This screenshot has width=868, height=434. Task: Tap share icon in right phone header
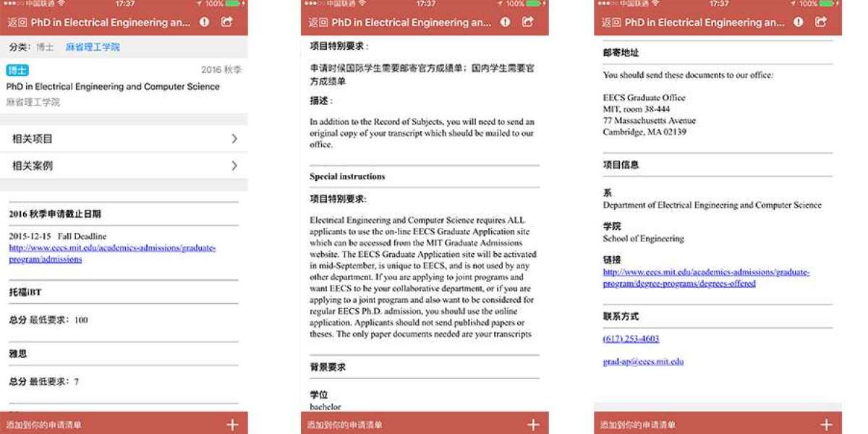pos(821,22)
